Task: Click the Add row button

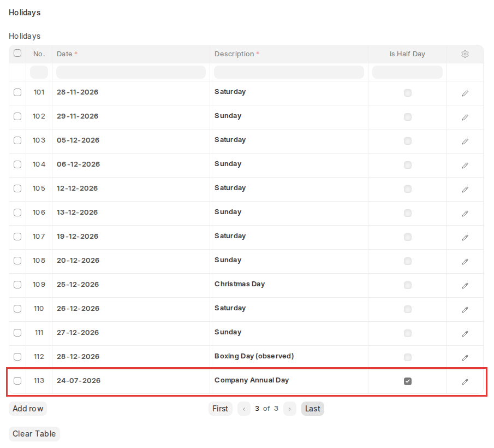Action: pos(28,409)
